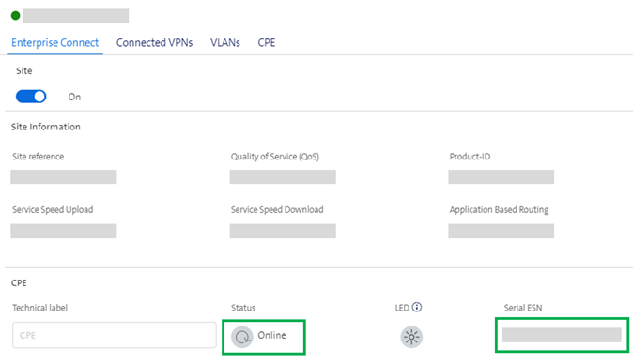Click the redacted site name header
Image resolution: width=633 pixels, height=364 pixels.
76,16
